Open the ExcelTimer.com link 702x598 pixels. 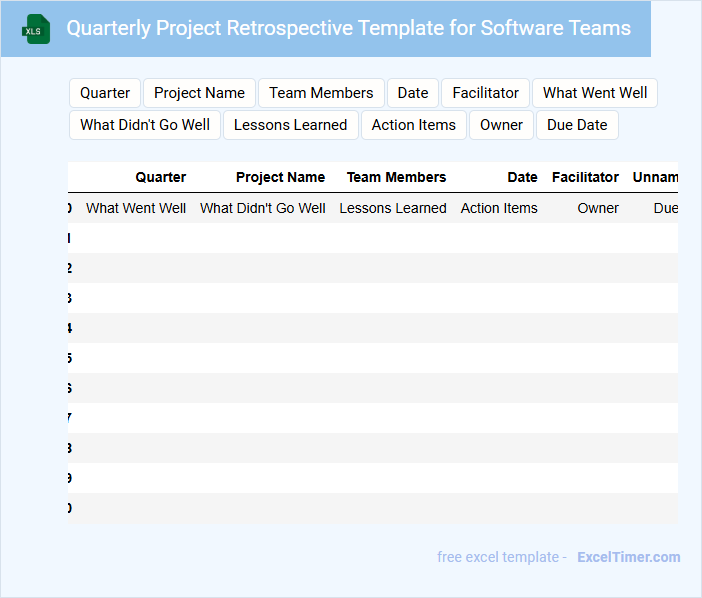click(x=628, y=557)
